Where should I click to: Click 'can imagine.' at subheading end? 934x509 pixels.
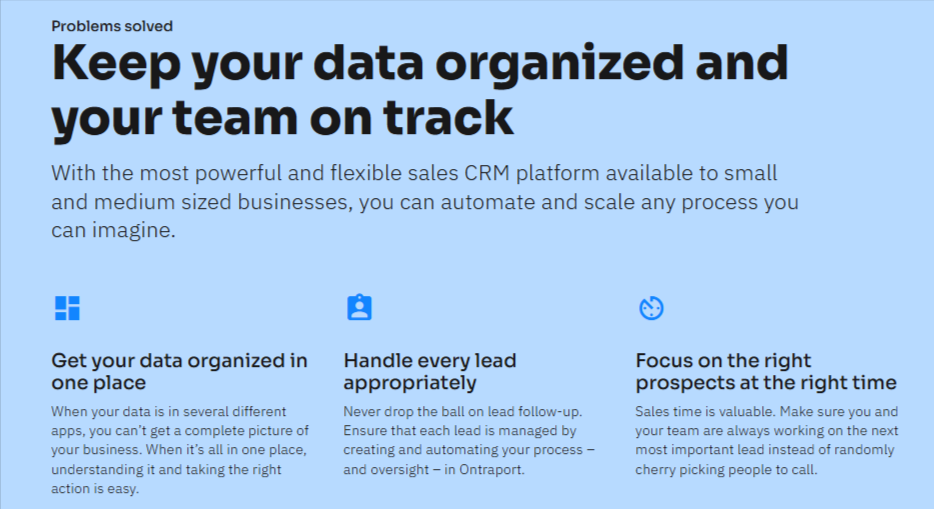[x=113, y=230]
